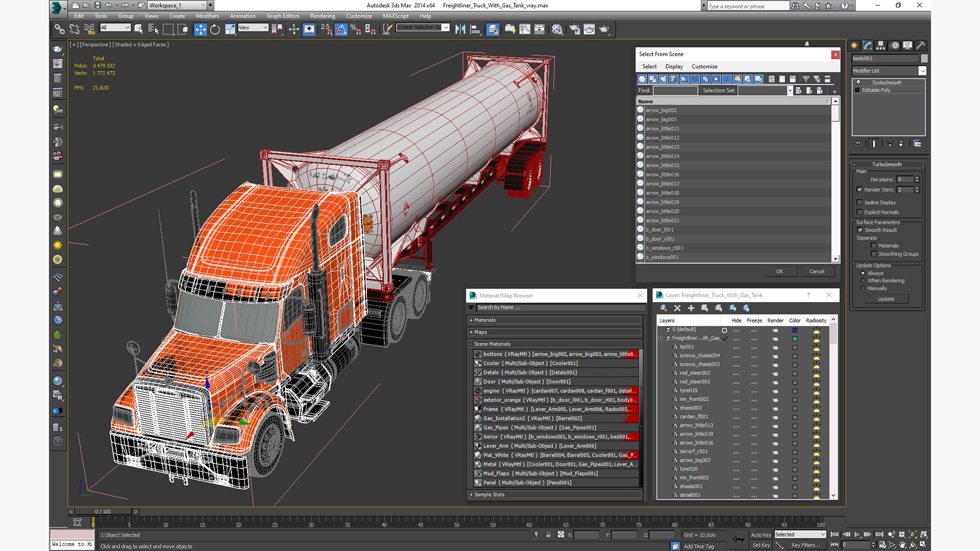Click Pin Stack icon below modifier stack

click(x=857, y=144)
